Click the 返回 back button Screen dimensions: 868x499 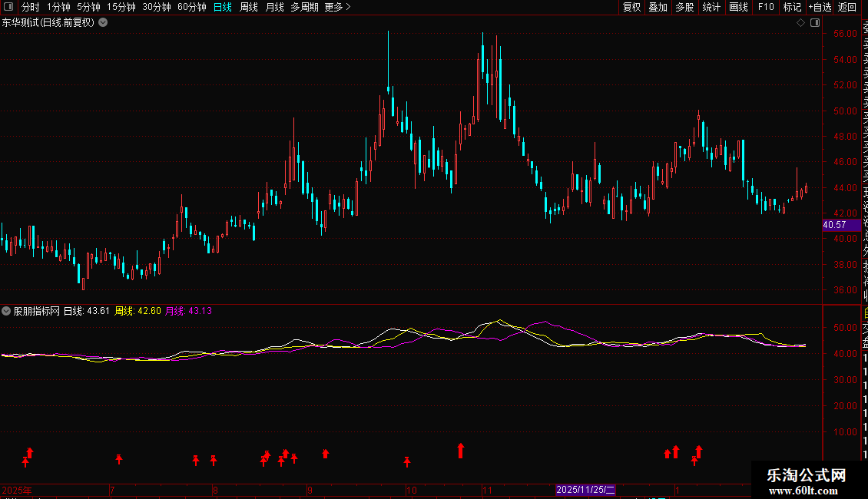(847, 7)
